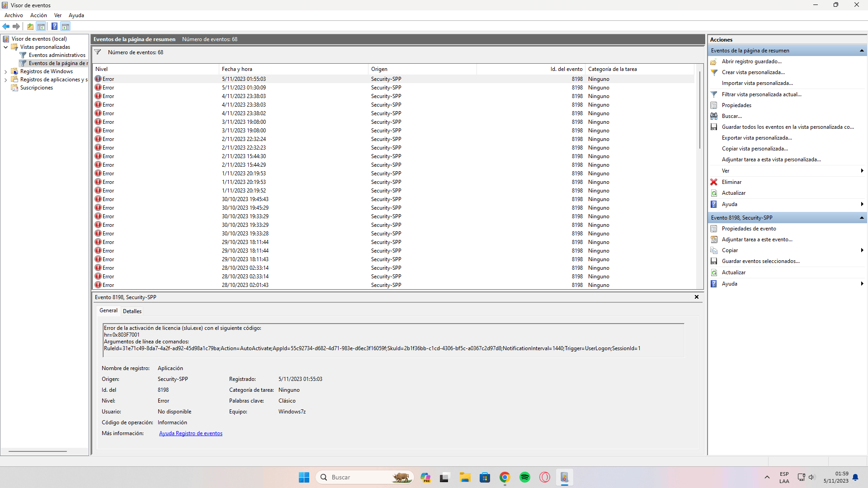Close the event preview pane
Viewport: 868px width, 488px height.
coord(696,297)
